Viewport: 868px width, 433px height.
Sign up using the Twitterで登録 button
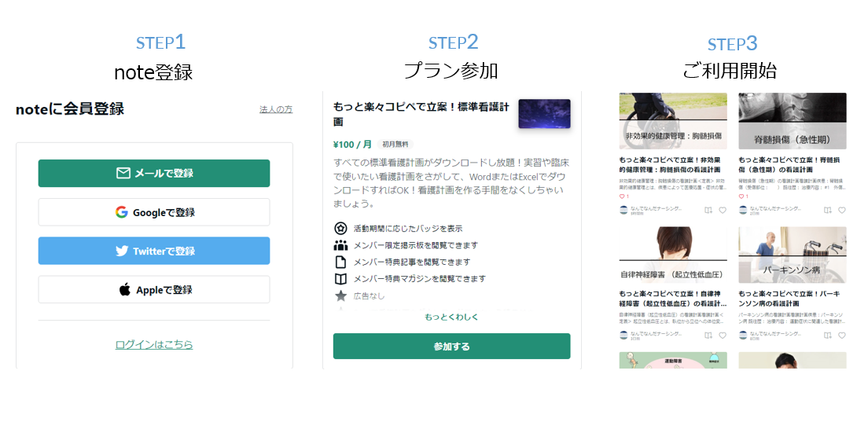click(154, 251)
